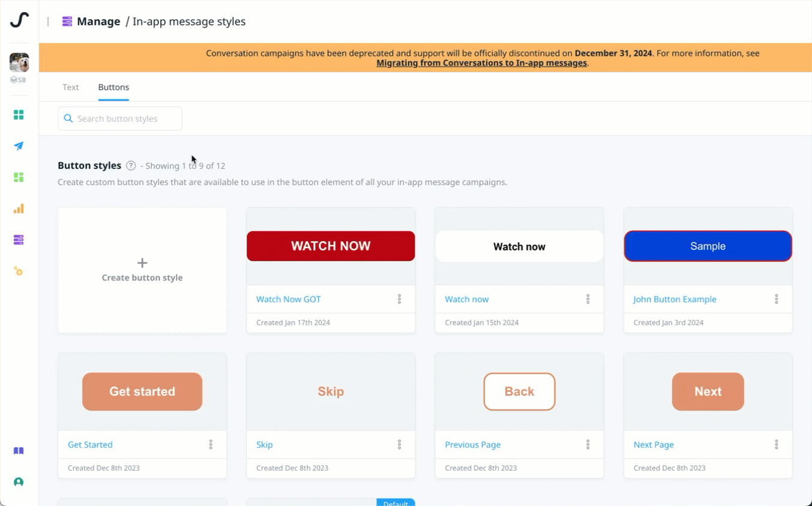Click the green blocks icon in the sidebar
Screen dimensions: 812x506
[19, 177]
